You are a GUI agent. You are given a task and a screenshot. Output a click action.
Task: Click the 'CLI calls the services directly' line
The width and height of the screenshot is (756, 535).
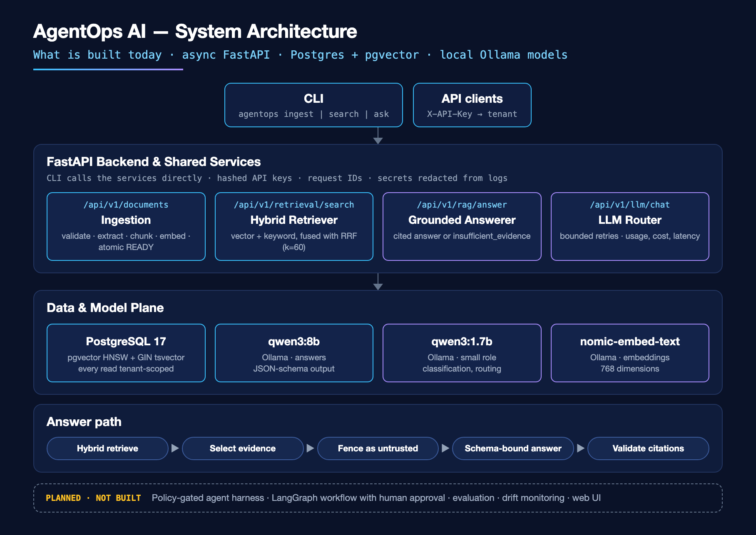(277, 178)
